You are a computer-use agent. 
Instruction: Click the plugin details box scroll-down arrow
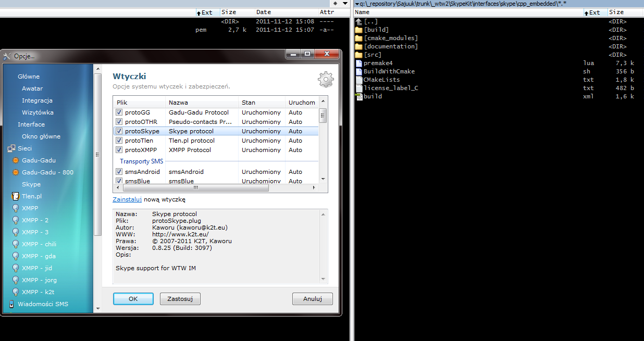coord(323,279)
